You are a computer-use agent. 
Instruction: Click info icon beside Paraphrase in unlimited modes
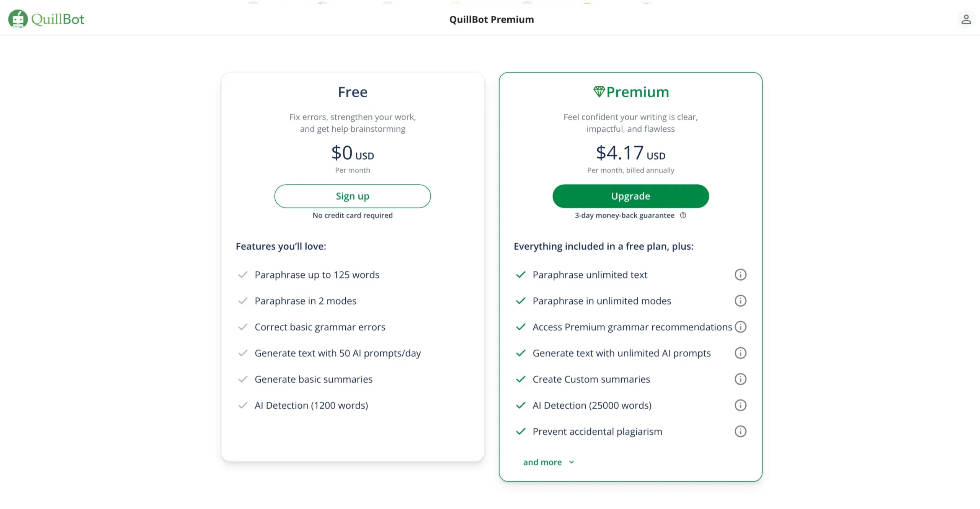[x=740, y=301]
